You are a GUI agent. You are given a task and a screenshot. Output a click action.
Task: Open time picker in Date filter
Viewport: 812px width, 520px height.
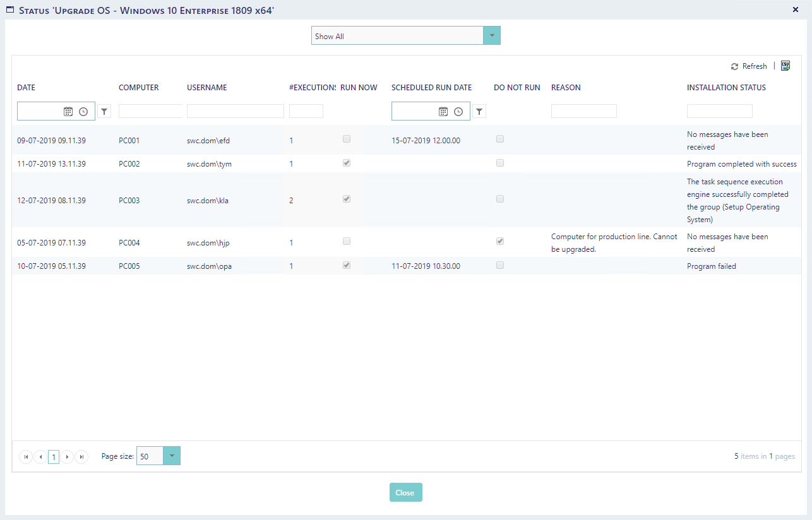[x=83, y=112]
